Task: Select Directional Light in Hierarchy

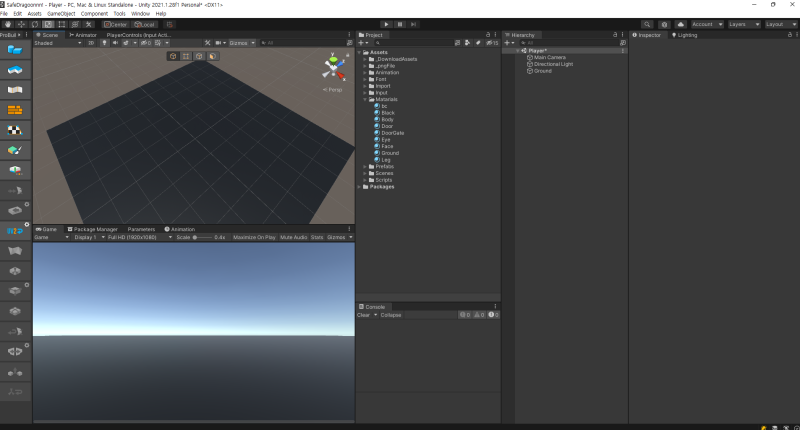Action: point(553,64)
